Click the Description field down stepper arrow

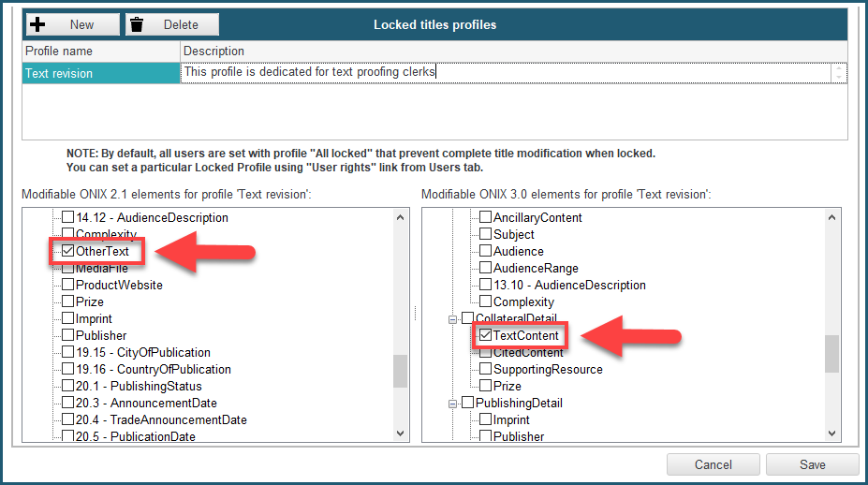(839, 78)
